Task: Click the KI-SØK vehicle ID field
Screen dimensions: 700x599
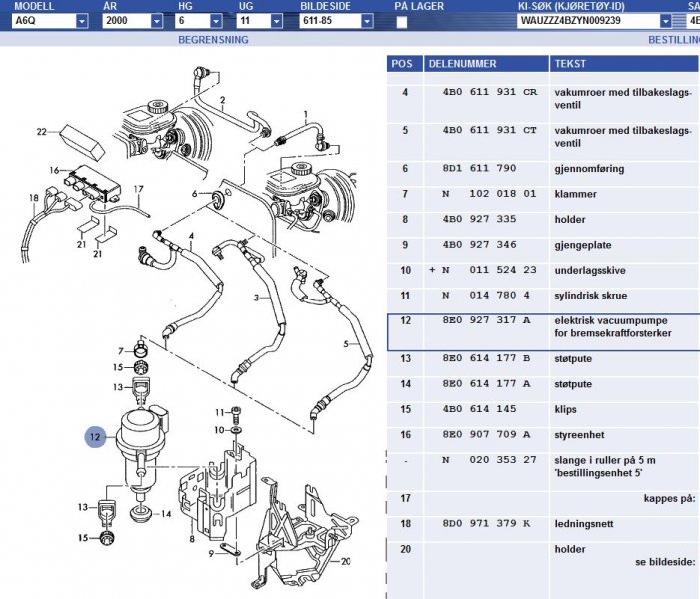Action: tap(588, 21)
